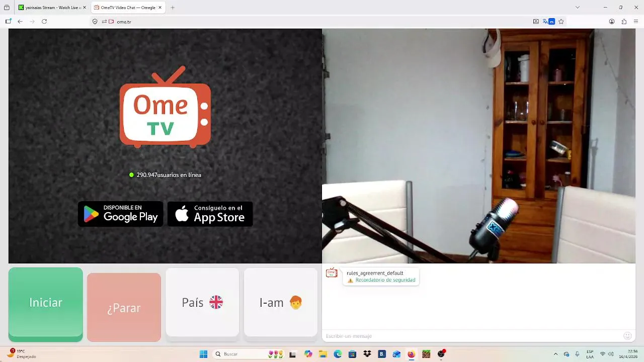Reload the current page
Screen dimensions: 644x362
pos(44,22)
